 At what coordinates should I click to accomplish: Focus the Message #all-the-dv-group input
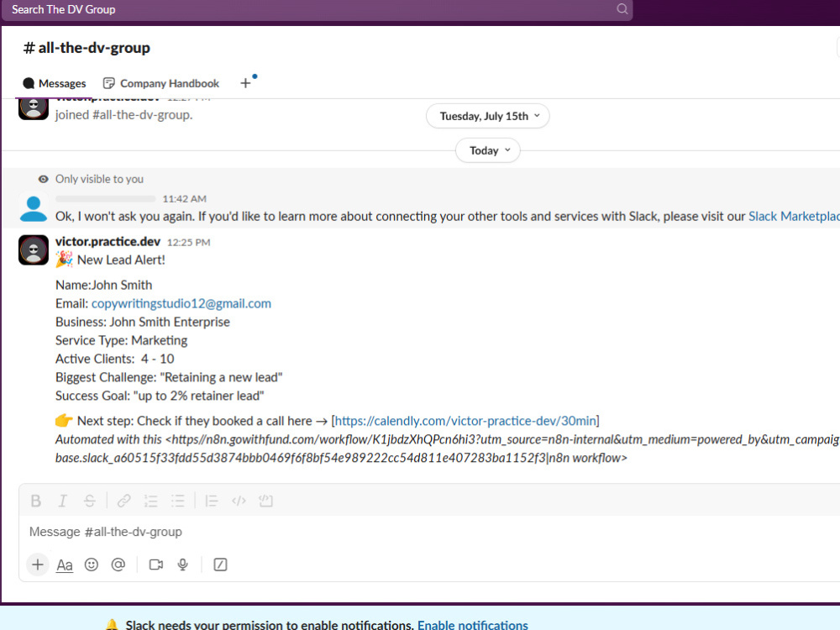click(x=428, y=532)
